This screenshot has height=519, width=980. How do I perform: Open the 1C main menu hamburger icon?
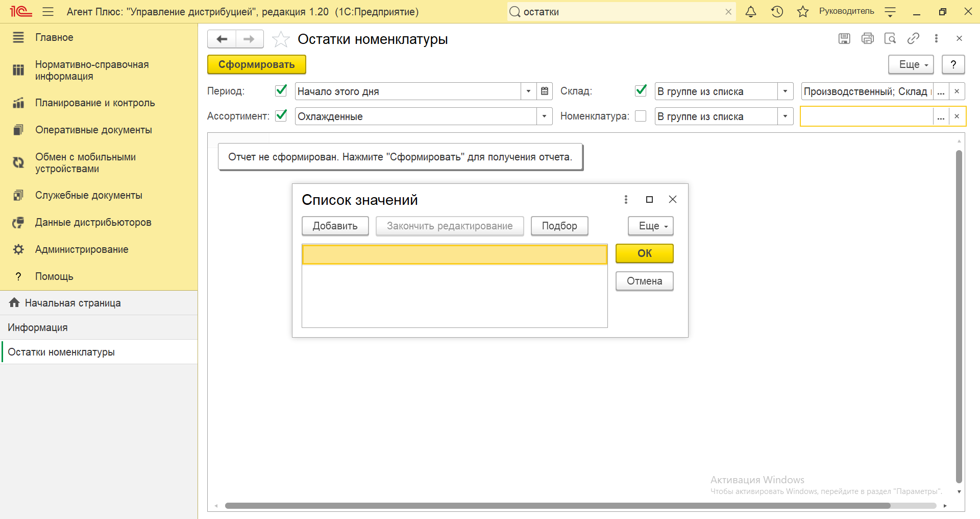click(48, 12)
